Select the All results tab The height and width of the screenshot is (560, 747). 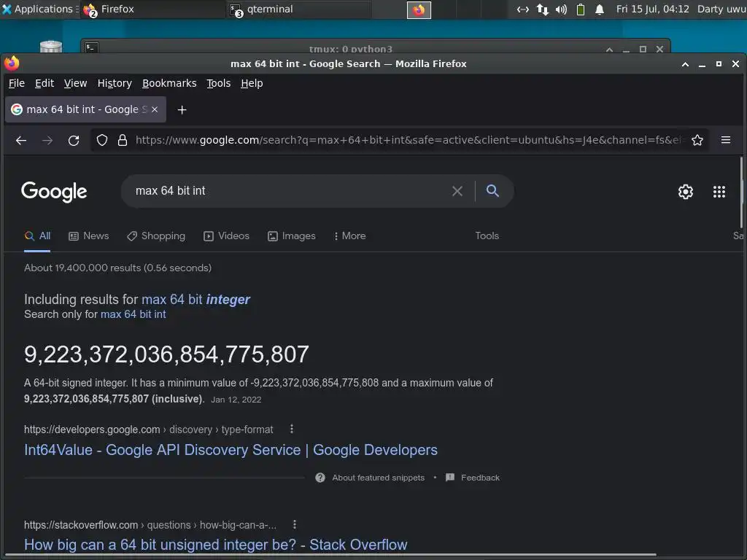[x=38, y=236]
